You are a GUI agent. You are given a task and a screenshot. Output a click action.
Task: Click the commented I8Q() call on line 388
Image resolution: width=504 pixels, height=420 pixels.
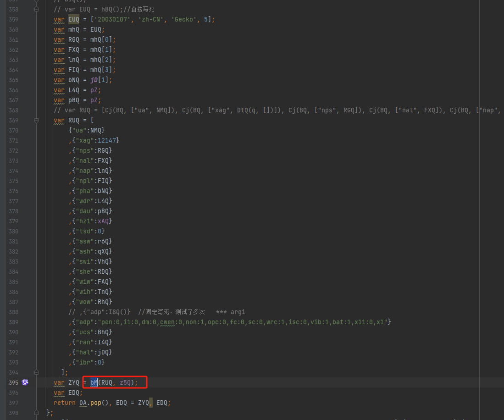118,312
